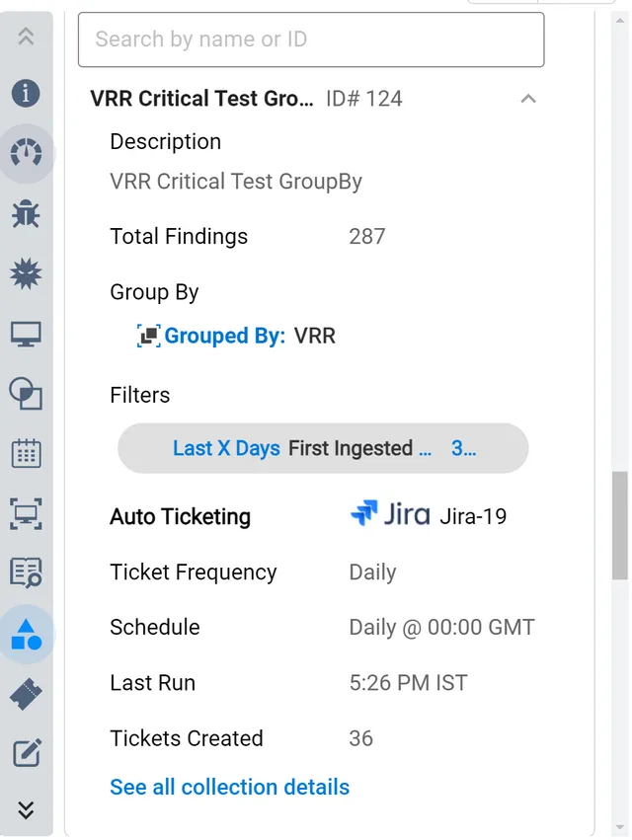632x840 pixels.
Task: Click the search by name or ID field
Action: click(311, 39)
